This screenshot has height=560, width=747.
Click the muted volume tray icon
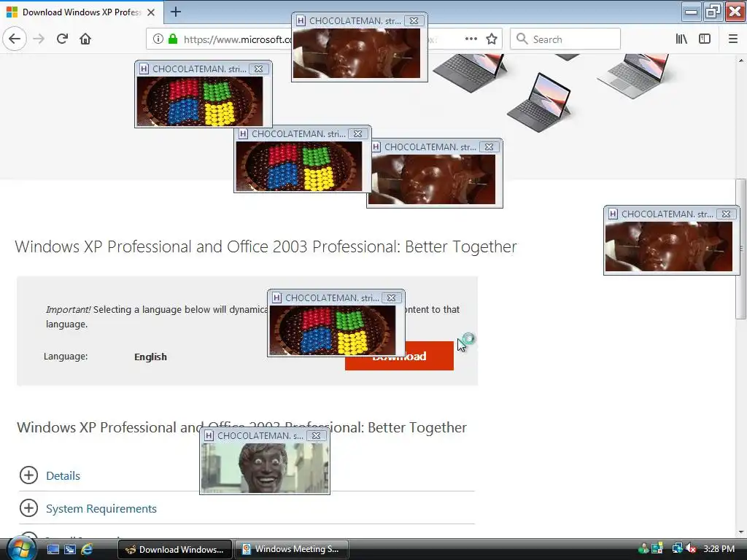pos(692,549)
